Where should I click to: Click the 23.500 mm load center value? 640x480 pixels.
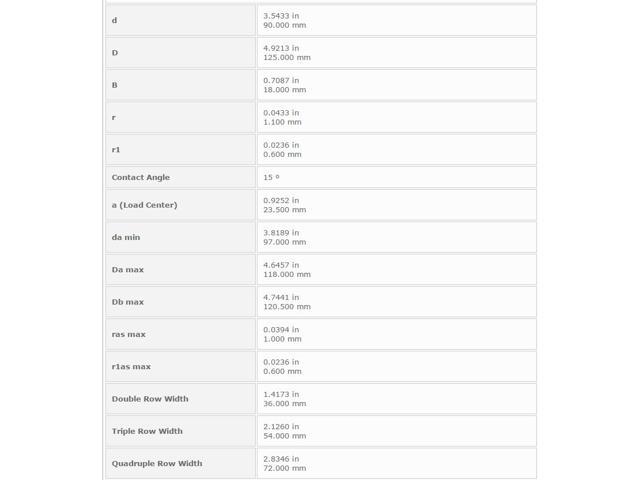tap(284, 210)
